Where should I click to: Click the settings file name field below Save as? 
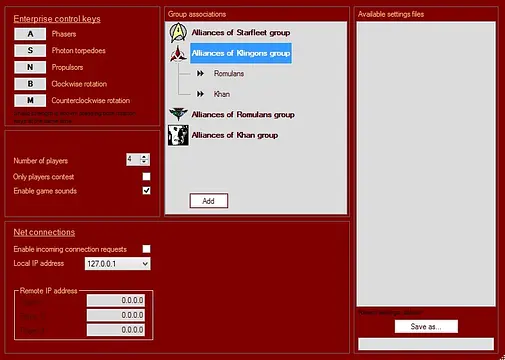coord(426,344)
